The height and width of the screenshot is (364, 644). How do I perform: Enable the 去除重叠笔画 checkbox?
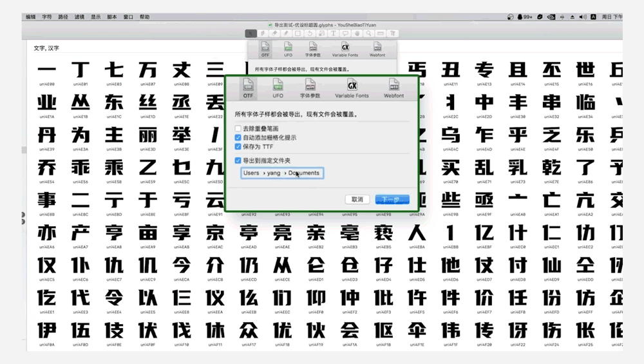tap(238, 129)
